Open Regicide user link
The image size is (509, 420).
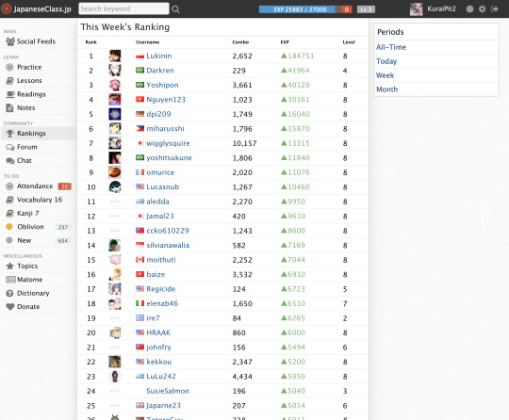tap(160, 289)
